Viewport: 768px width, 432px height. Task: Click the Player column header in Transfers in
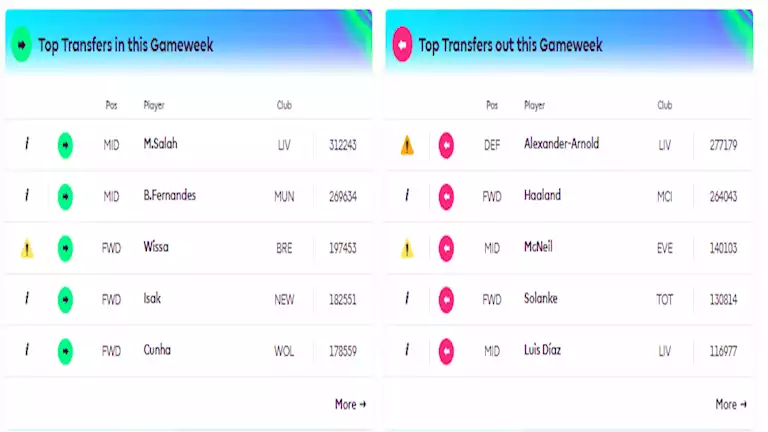tap(154, 105)
